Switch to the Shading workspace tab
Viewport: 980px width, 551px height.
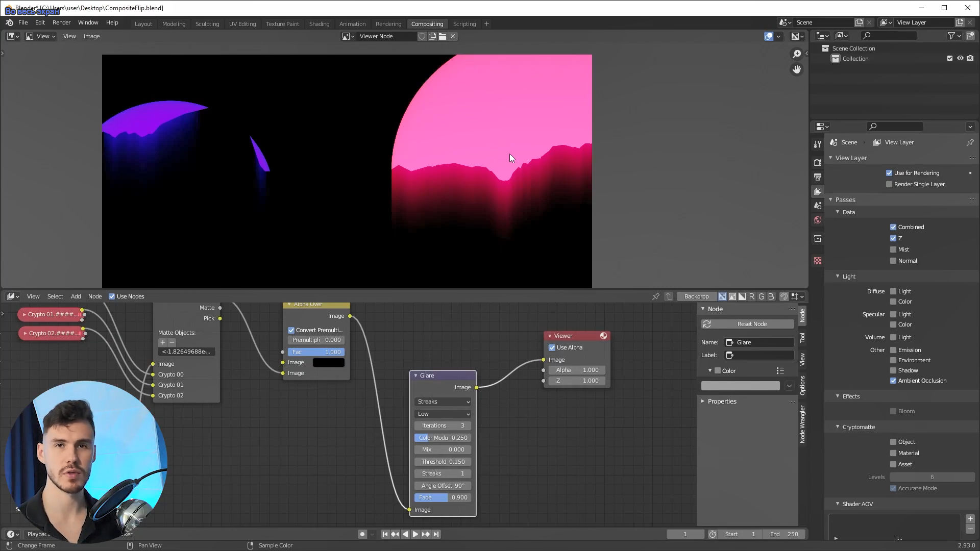coord(319,24)
